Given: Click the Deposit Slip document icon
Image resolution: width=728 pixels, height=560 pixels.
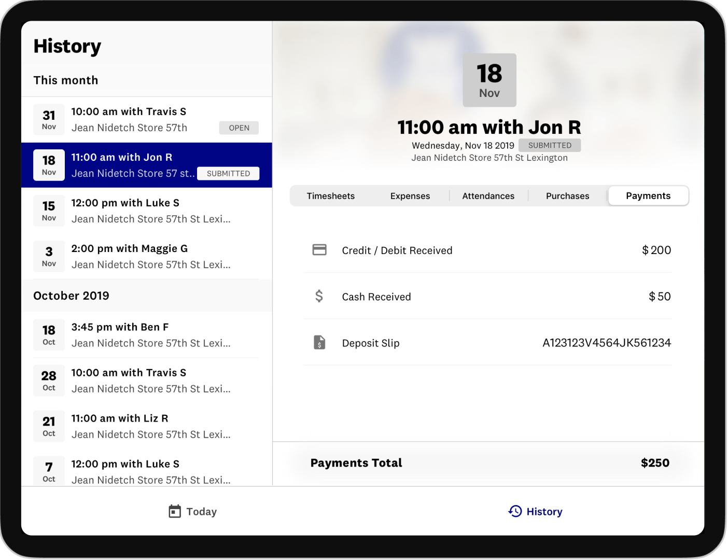Looking at the screenshot, I should [319, 343].
